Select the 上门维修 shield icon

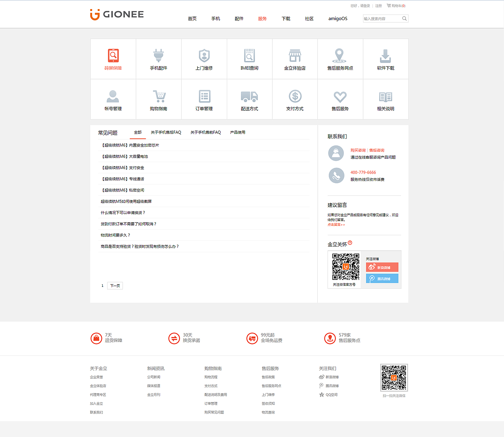pyautogui.click(x=204, y=56)
